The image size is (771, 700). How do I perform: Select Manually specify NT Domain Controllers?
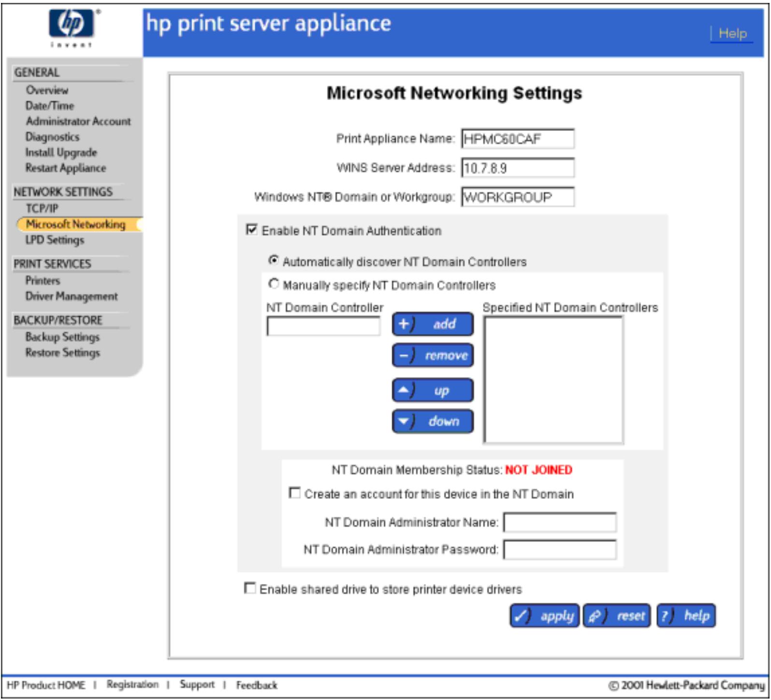click(274, 283)
